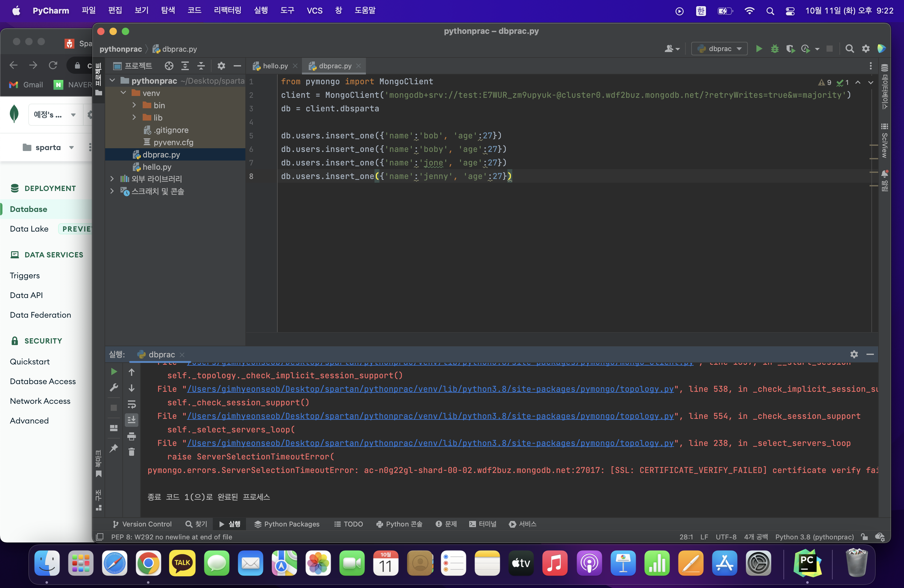Collapse the pythonprac project root

(x=113, y=81)
